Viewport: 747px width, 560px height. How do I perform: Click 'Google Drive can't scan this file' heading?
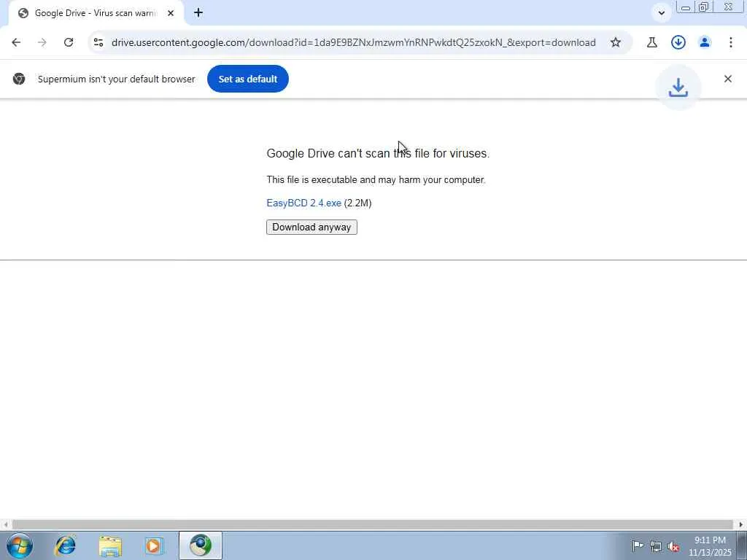pyautogui.click(x=379, y=153)
